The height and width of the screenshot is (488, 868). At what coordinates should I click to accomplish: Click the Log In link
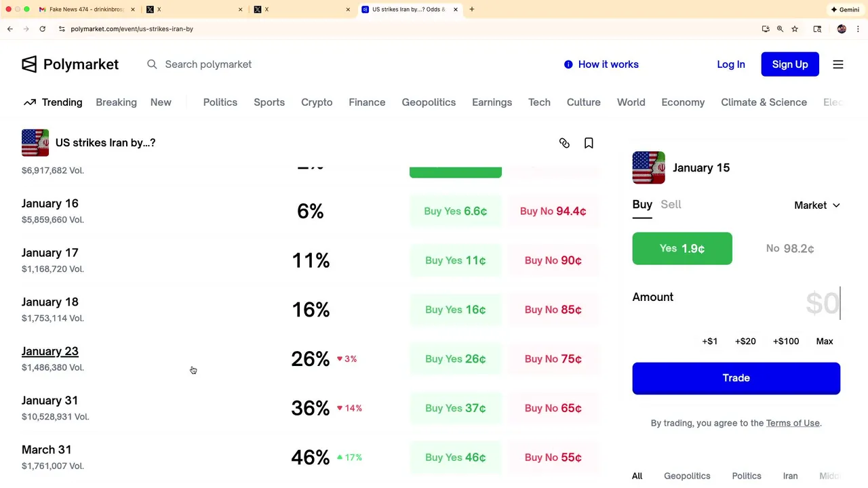[731, 64]
